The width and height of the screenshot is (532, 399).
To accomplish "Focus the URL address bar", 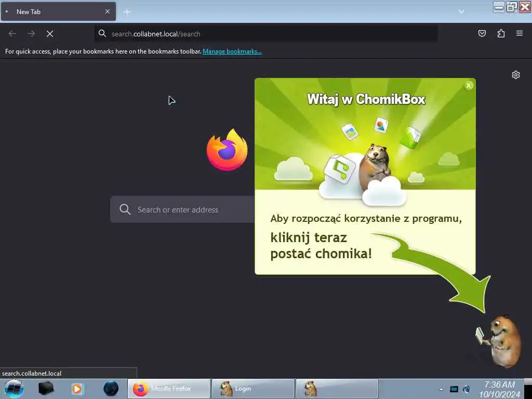I will tap(265, 34).
